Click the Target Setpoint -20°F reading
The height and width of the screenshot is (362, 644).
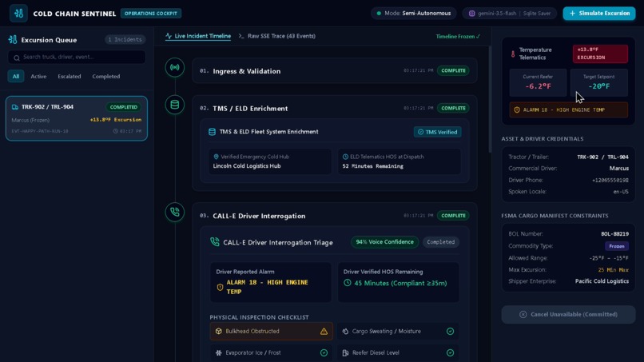[598, 82]
